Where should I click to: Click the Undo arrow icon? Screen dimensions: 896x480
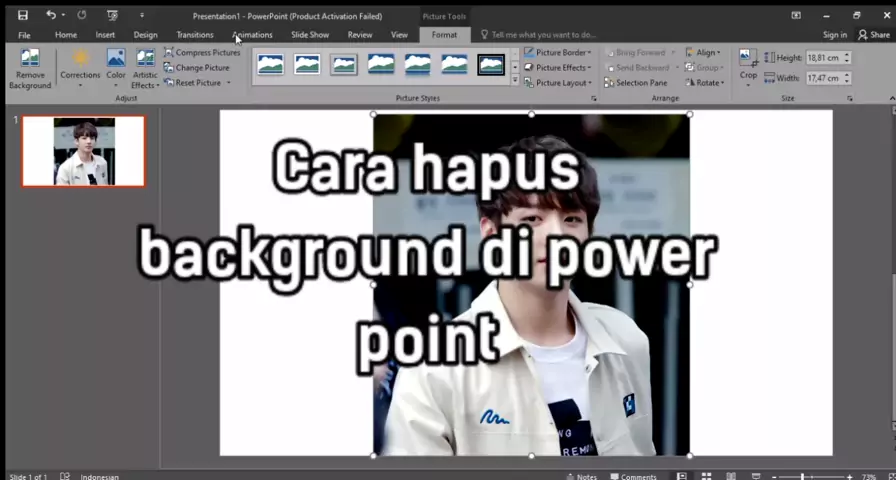(x=50, y=15)
